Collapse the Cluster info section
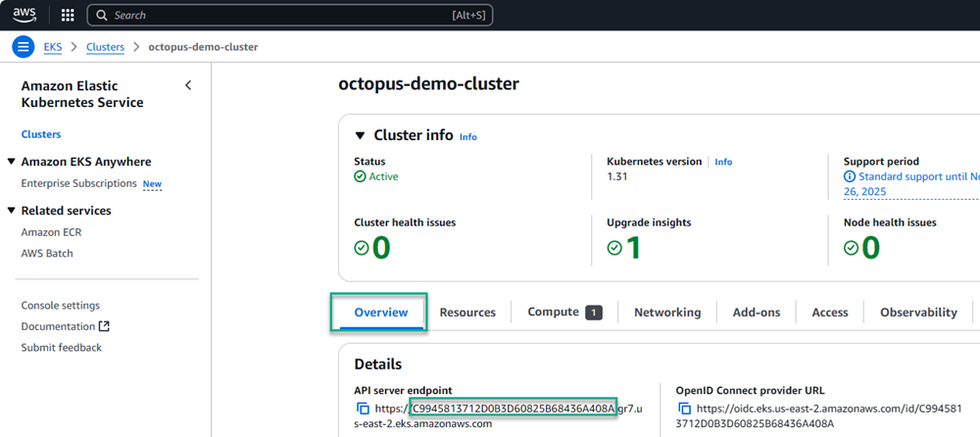The width and height of the screenshot is (980, 437). (x=360, y=135)
